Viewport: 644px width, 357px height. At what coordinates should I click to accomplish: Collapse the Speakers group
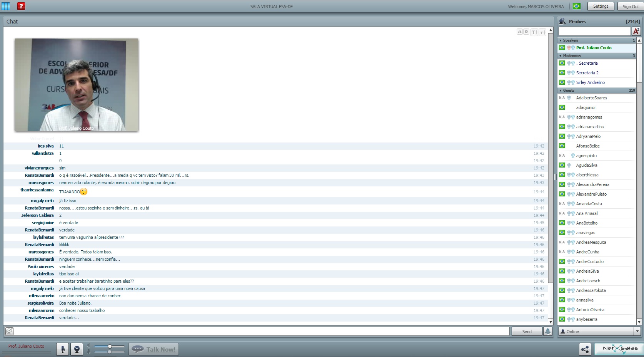(561, 40)
